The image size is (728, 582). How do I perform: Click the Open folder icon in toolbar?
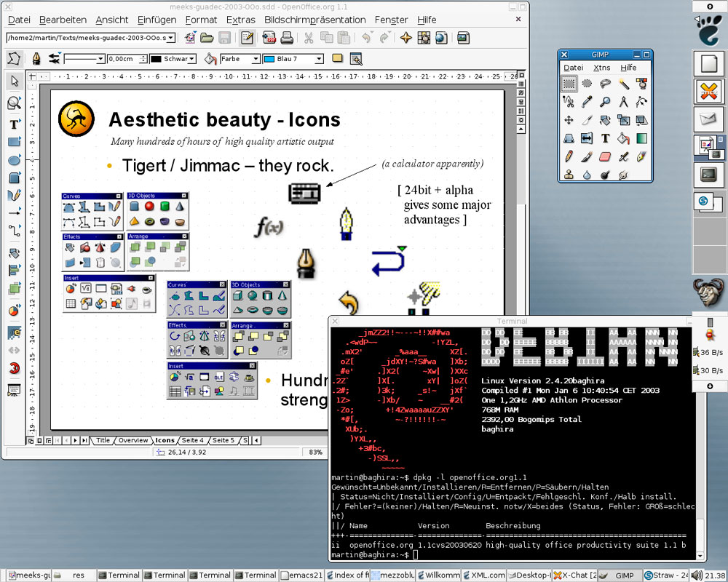click(207, 38)
